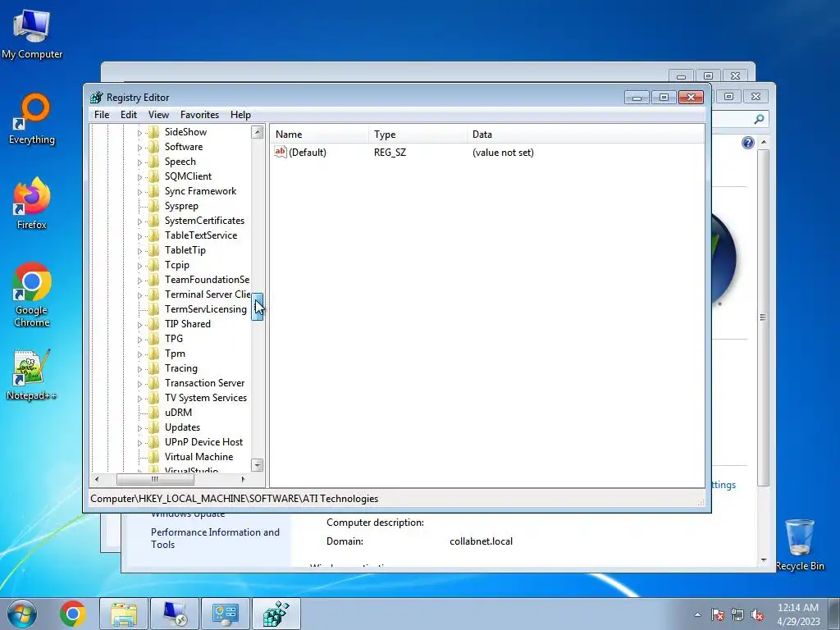Expand the Tracing registry key
840x630 pixels.
[x=139, y=369]
